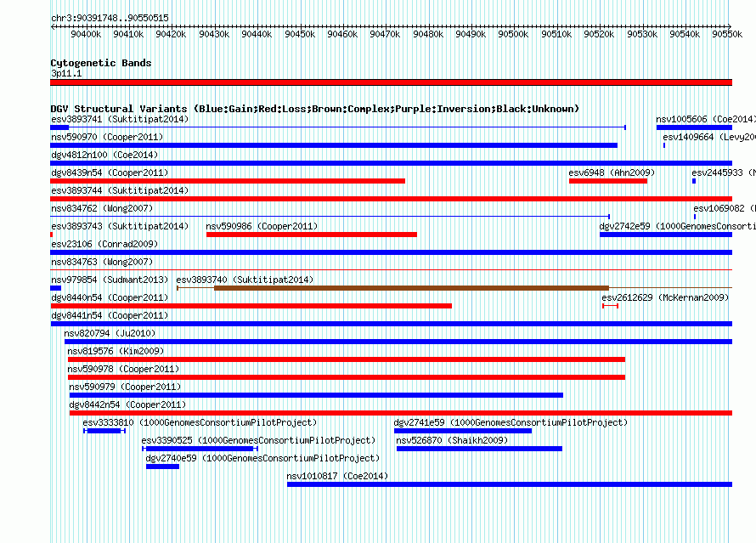This screenshot has width=756, height=543.
Task: Open esv1409664 variant label
Action: pyautogui.click(x=709, y=137)
